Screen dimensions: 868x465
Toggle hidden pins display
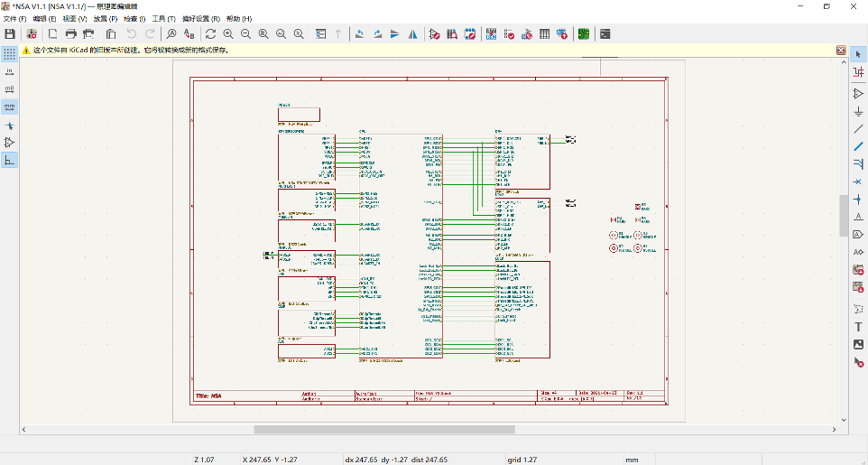pos(10,143)
